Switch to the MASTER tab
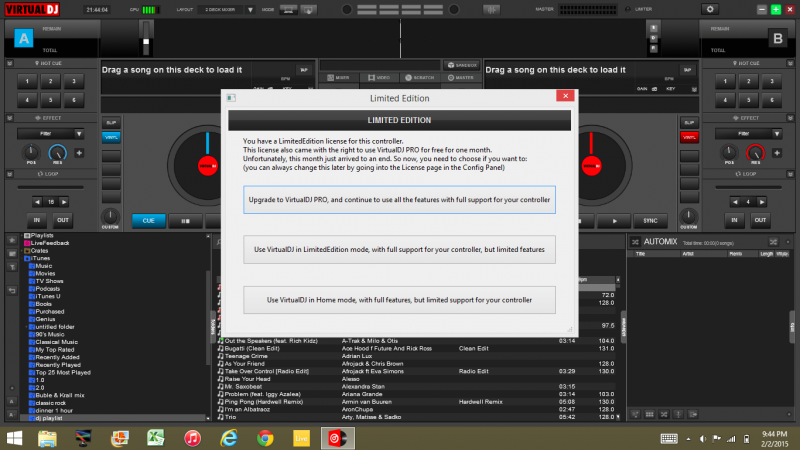 pyautogui.click(x=461, y=78)
